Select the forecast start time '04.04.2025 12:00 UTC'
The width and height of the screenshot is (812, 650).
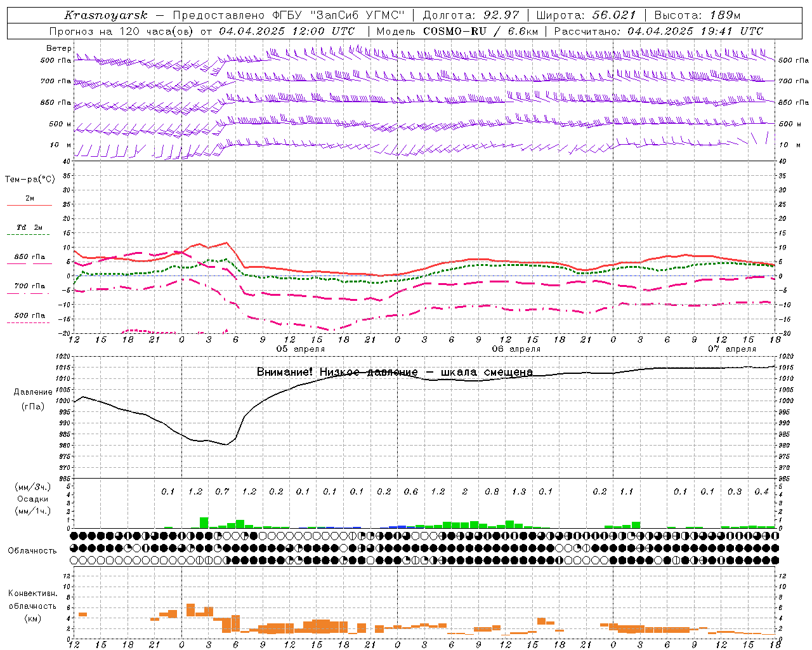tap(287, 31)
